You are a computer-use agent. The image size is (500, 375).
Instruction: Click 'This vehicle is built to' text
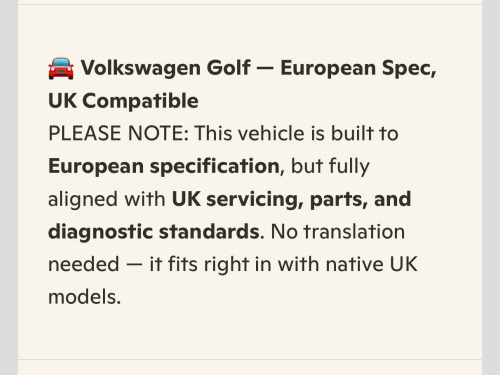[297, 133]
